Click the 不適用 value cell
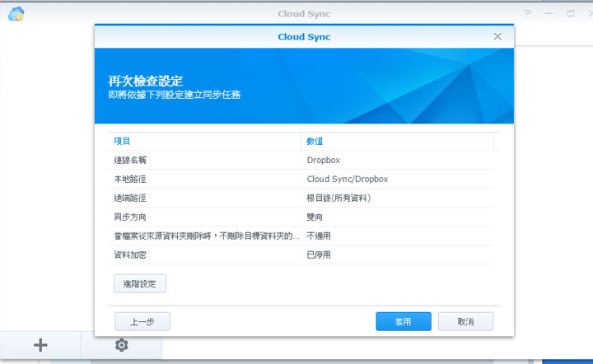 click(319, 236)
